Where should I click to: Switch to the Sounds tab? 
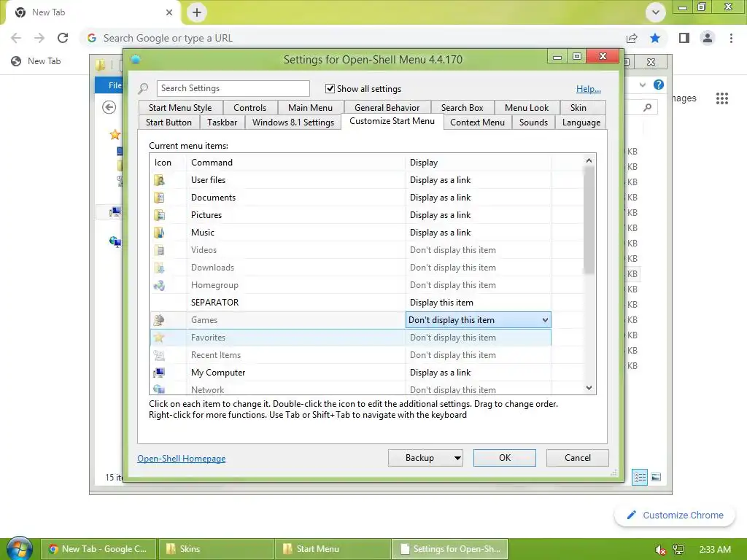[533, 122]
